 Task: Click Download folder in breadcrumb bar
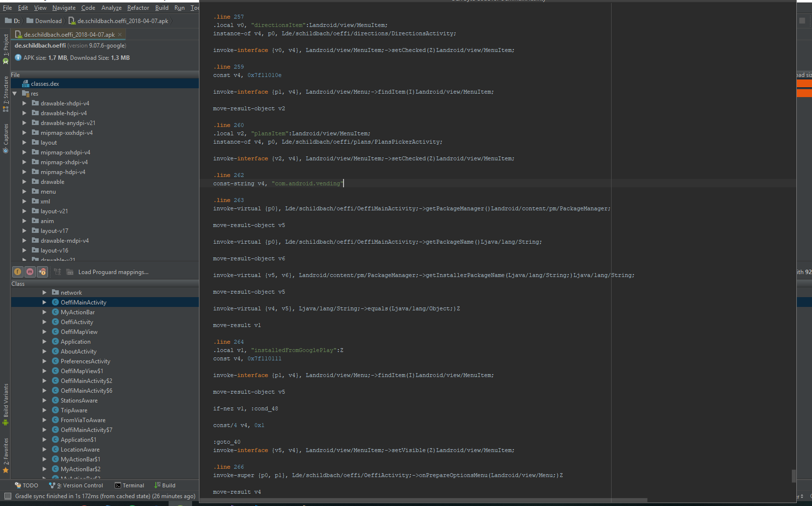pos(44,21)
